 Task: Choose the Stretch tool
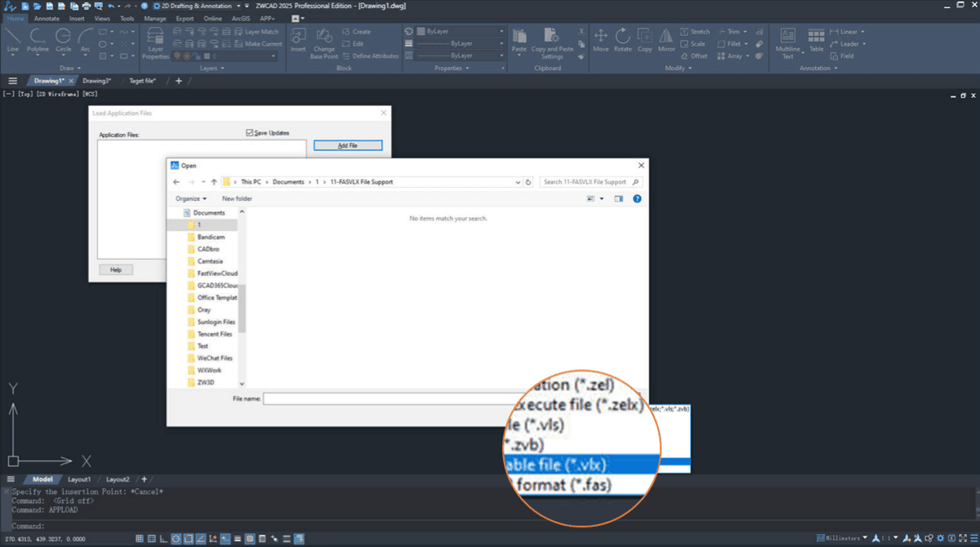[x=695, y=32]
